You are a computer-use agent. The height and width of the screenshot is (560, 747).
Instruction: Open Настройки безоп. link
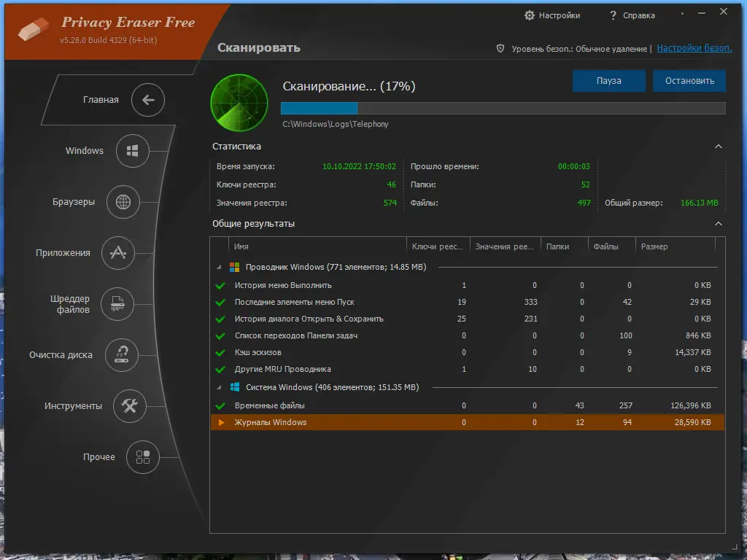[x=694, y=48]
